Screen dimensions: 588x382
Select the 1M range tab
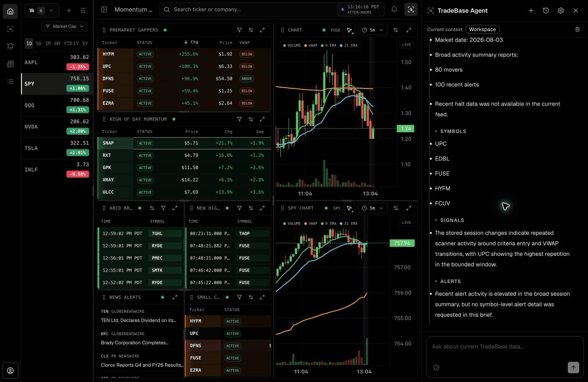[48, 43]
